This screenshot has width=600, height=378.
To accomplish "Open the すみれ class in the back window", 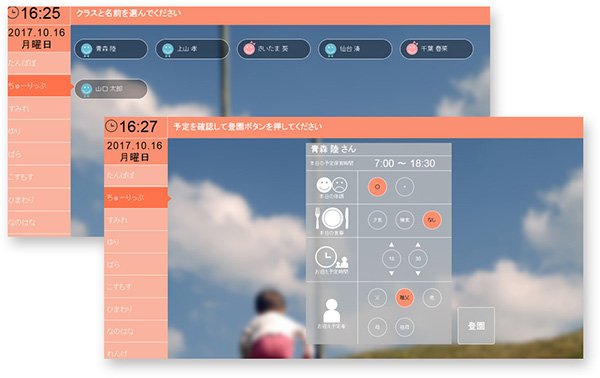I will click(39, 108).
